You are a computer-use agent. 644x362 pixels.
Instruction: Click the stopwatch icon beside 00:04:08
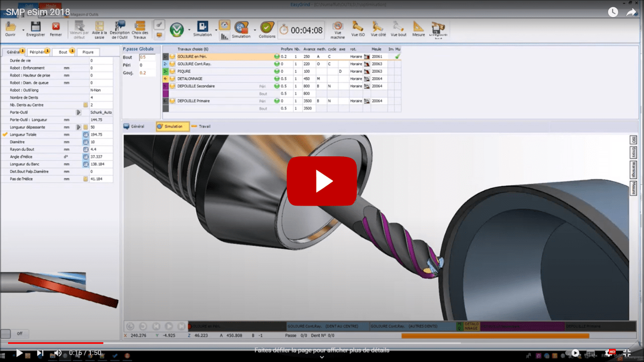[284, 30]
